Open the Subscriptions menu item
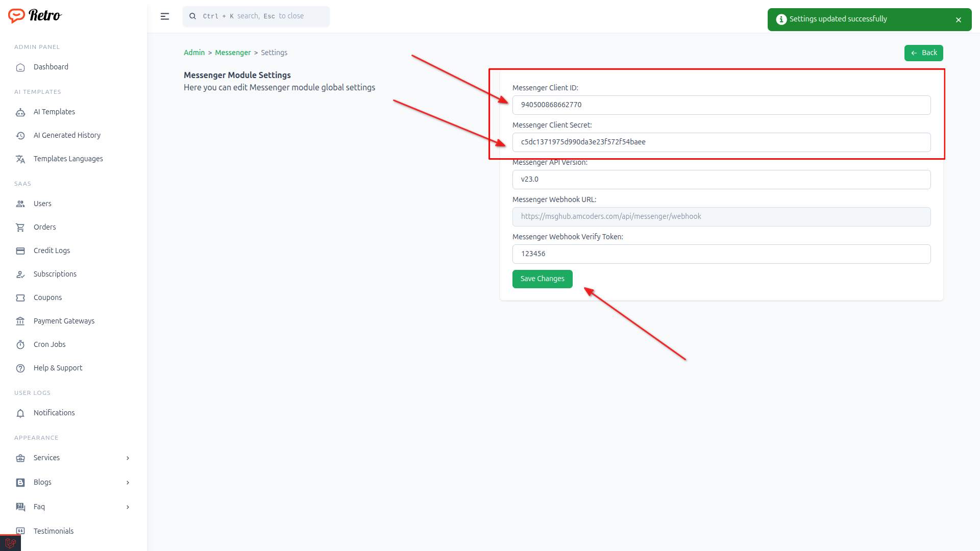Screen dimensions: 980x551 pos(55,274)
